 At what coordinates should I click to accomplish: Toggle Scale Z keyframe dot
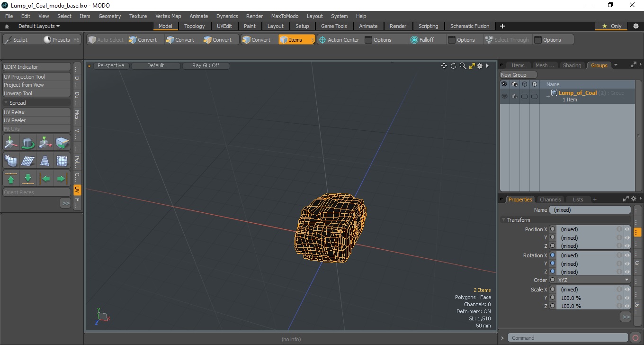point(553,306)
